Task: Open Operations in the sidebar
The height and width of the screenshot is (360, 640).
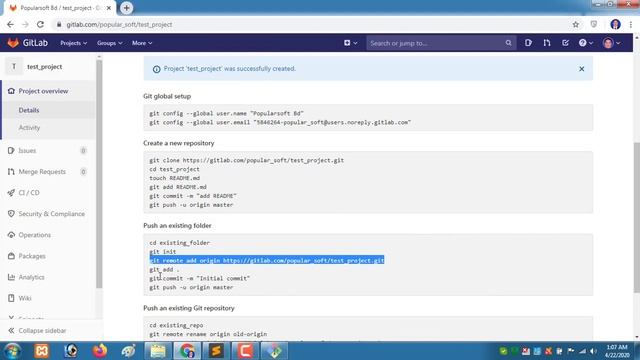Action: pyautogui.click(x=34, y=235)
